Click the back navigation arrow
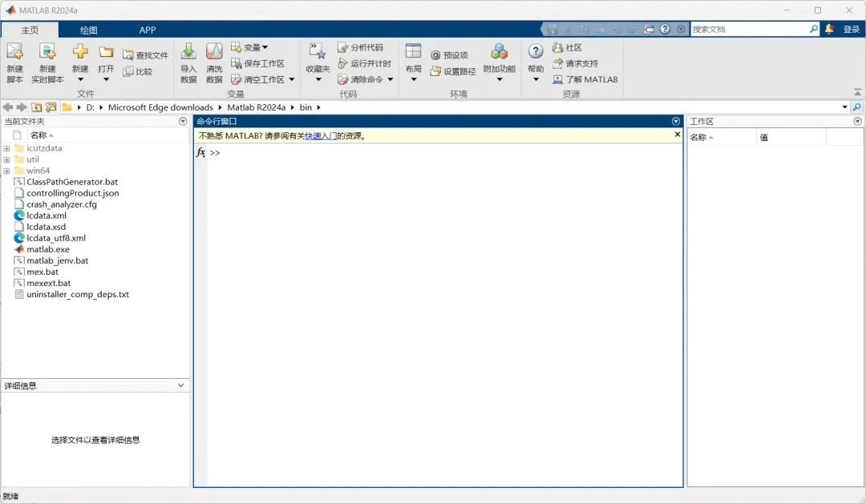 pos(8,107)
